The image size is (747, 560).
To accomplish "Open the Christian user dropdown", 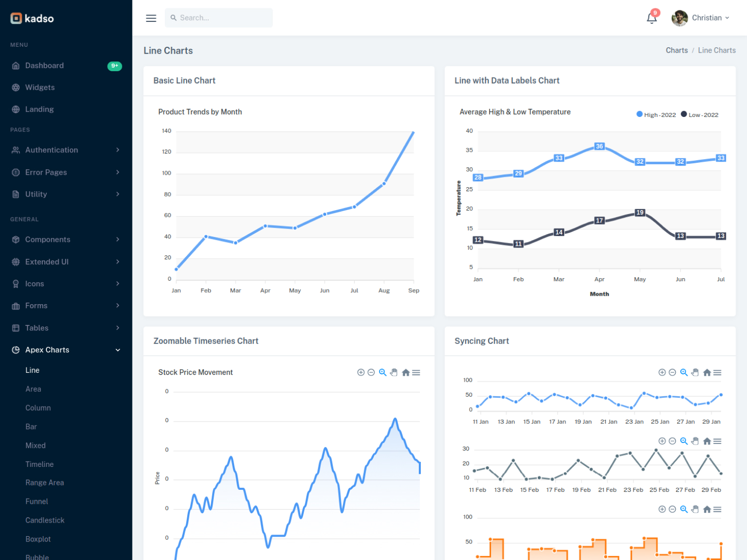I will point(701,18).
